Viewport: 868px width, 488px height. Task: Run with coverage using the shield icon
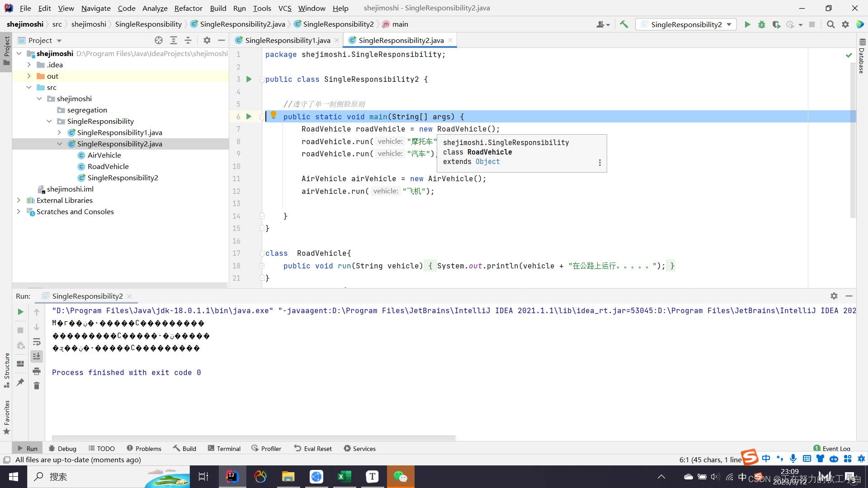pos(777,24)
